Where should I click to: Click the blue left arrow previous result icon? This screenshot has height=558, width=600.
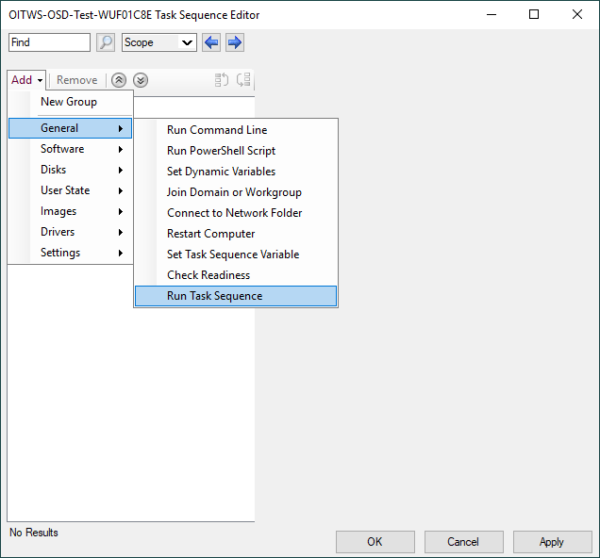click(212, 42)
